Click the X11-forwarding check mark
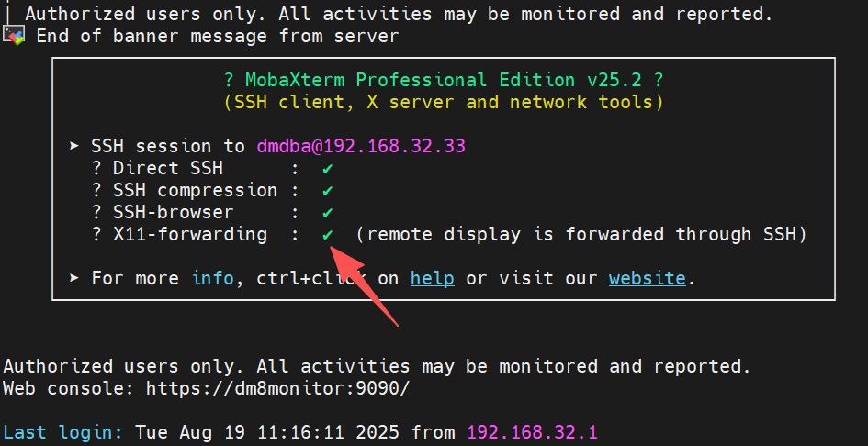Screen dimensions: 868x446 pyautogui.click(x=328, y=235)
